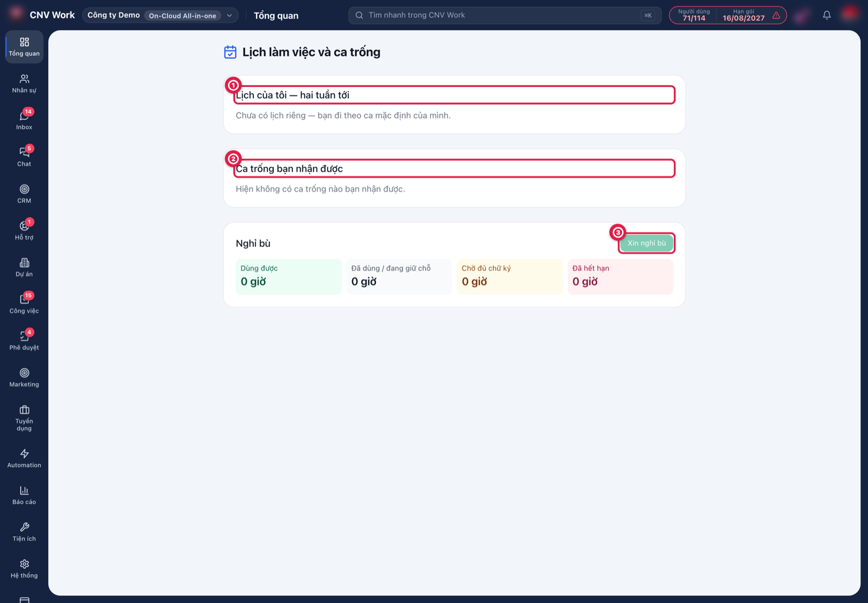This screenshot has width=868, height=603.
Task: Open the Dự án projects module
Action: (x=24, y=267)
